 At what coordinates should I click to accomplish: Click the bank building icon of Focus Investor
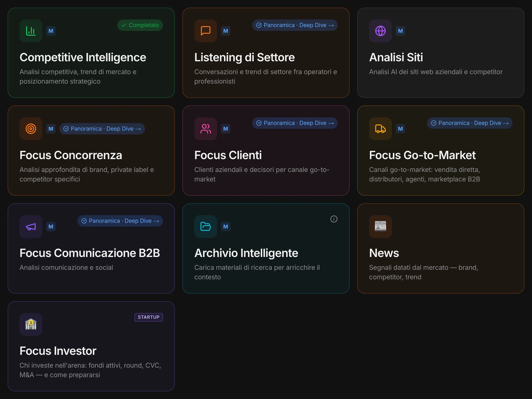(31, 324)
